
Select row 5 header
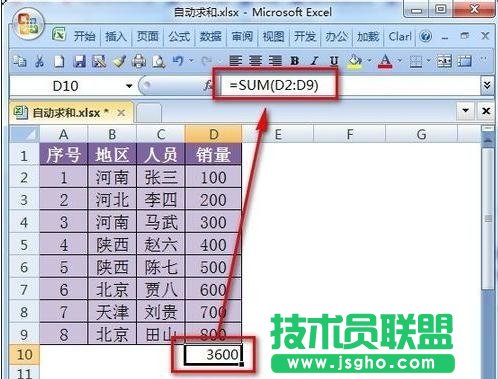point(24,244)
